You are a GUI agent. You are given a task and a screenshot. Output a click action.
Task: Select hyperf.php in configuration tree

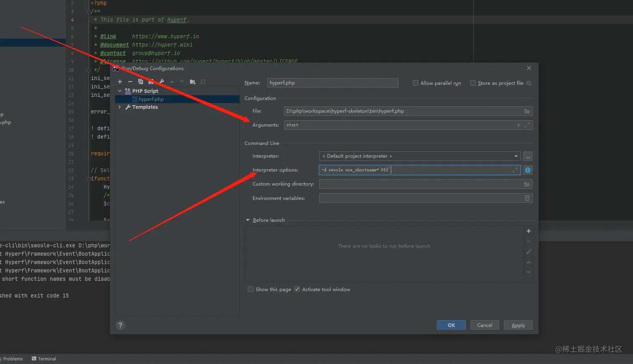pyautogui.click(x=151, y=99)
